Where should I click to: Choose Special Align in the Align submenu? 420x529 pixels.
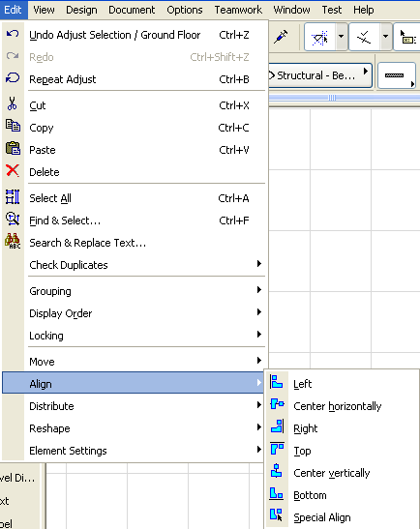[342, 517]
